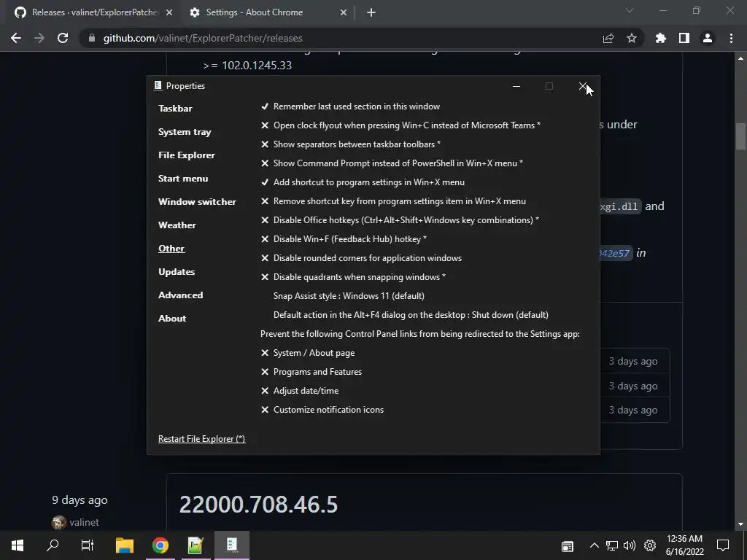
Task: Open news widget icon in system tray
Action: [x=568, y=546]
